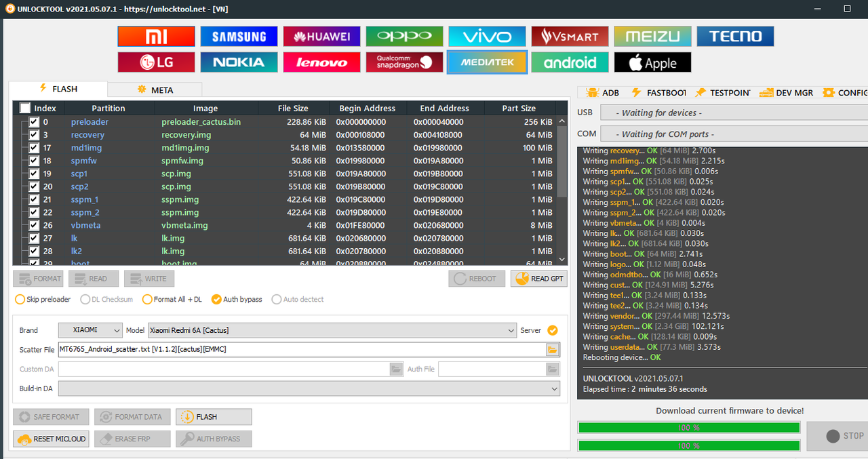Open the Tecno brand tile
Viewport: 868px width, 459px height.
click(x=735, y=36)
